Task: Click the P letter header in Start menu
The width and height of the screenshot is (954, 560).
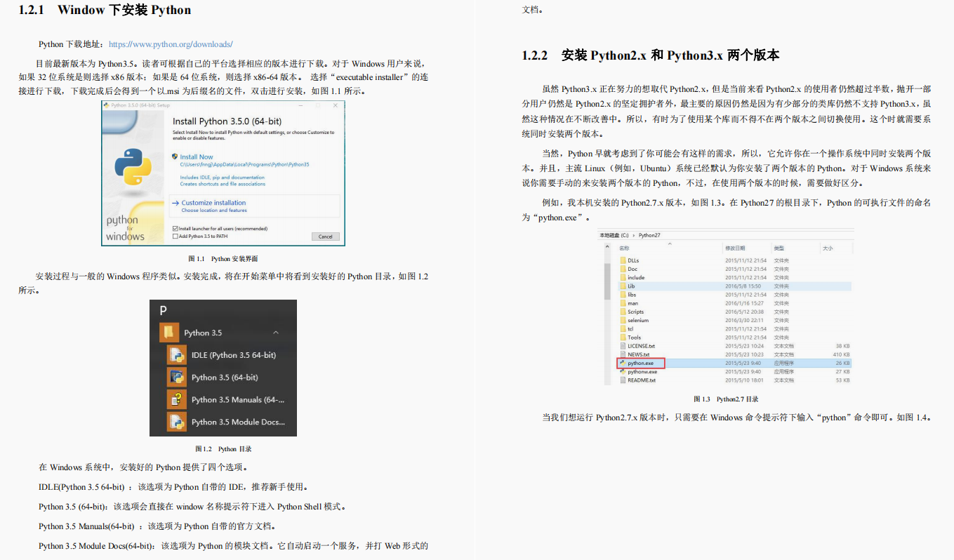Action: pyautogui.click(x=164, y=310)
